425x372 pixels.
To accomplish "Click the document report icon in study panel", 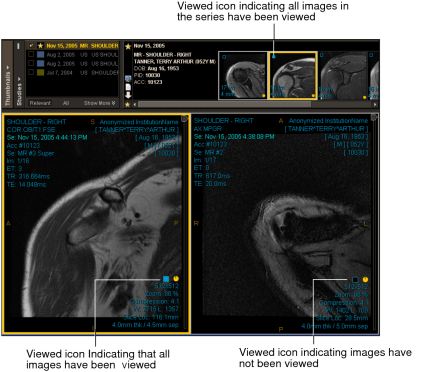I will [x=128, y=87].
